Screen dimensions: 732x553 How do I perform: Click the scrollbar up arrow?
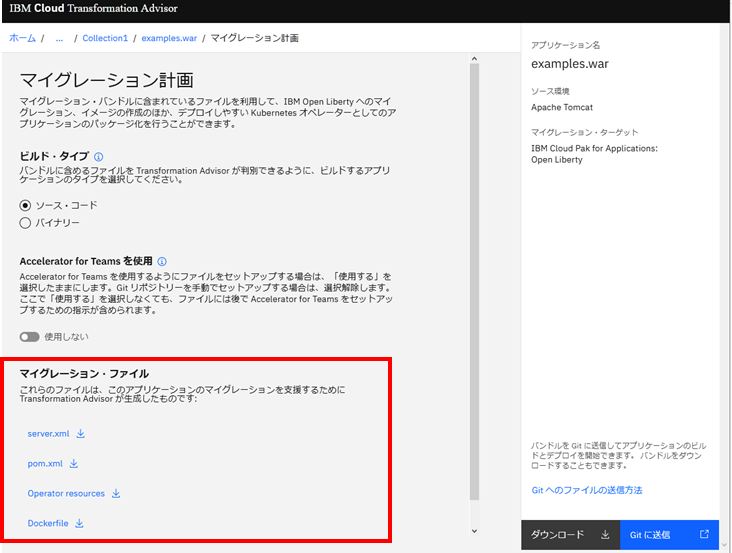[474, 59]
